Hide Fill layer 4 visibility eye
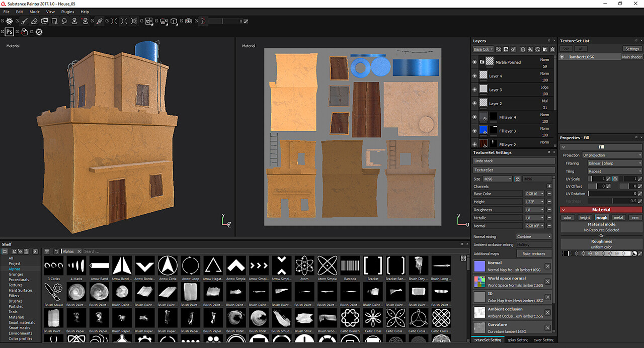 pyautogui.click(x=474, y=117)
